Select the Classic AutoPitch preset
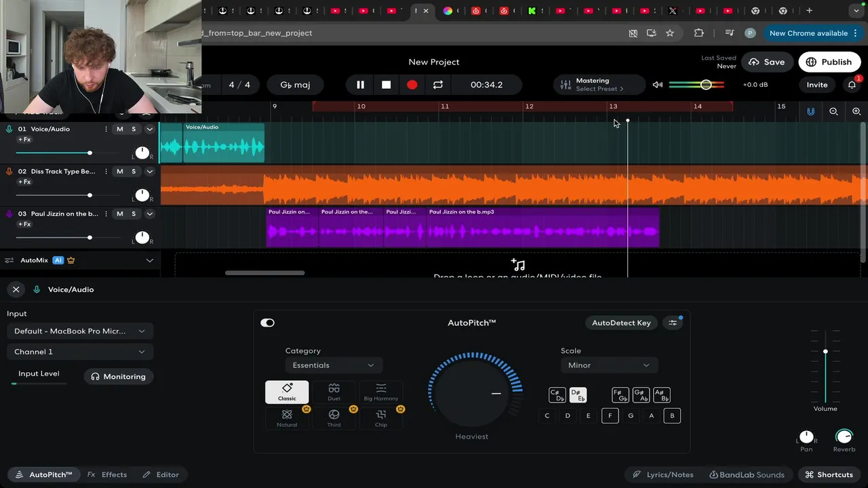 tap(287, 392)
